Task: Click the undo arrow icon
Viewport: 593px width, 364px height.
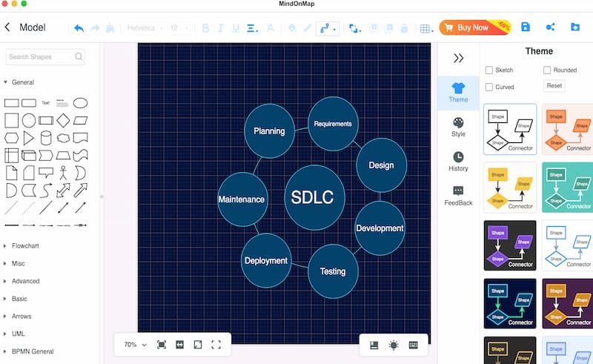Action: pos(79,28)
